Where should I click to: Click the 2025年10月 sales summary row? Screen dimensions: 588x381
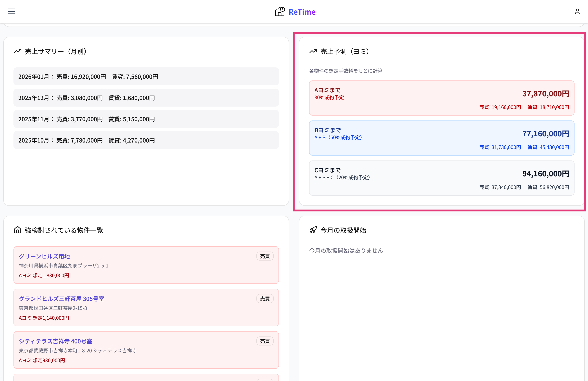click(146, 140)
